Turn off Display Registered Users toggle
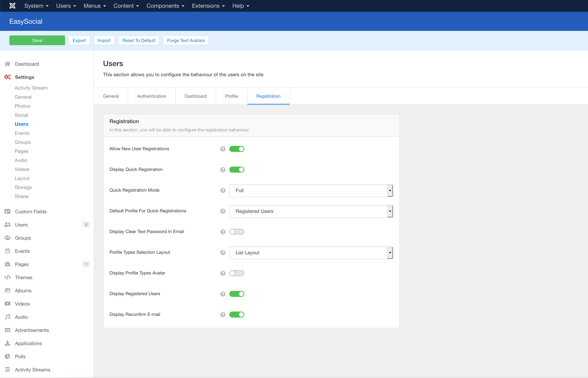The width and height of the screenshot is (588, 378). 237,294
